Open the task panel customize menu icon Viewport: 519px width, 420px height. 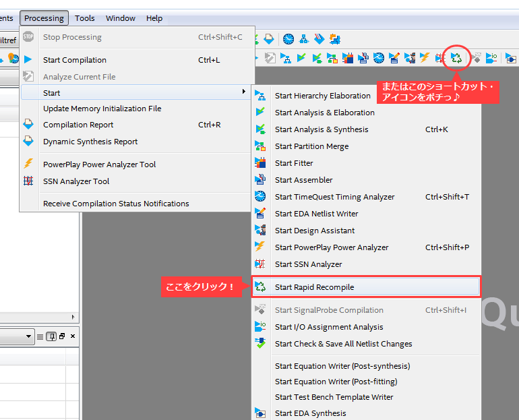tap(40, 336)
